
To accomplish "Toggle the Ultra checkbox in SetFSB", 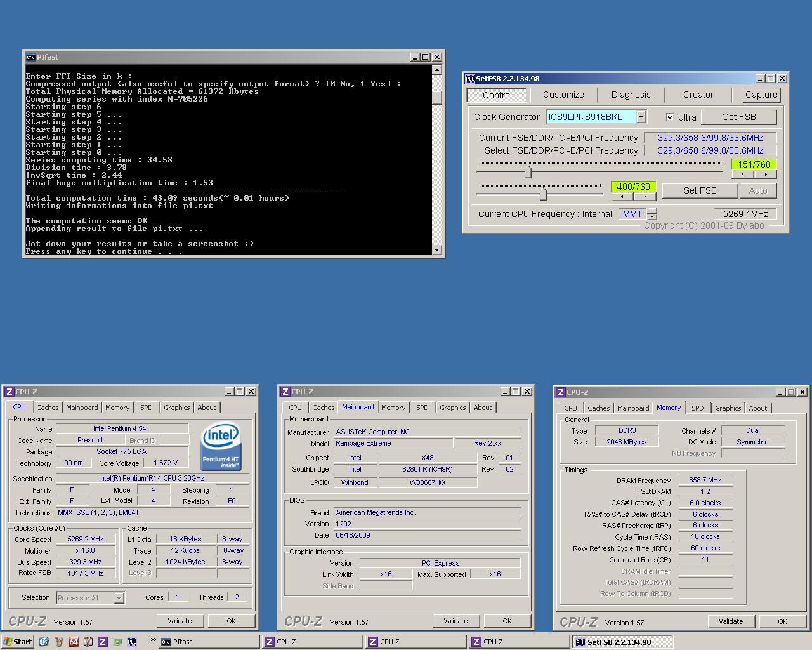I will (670, 117).
